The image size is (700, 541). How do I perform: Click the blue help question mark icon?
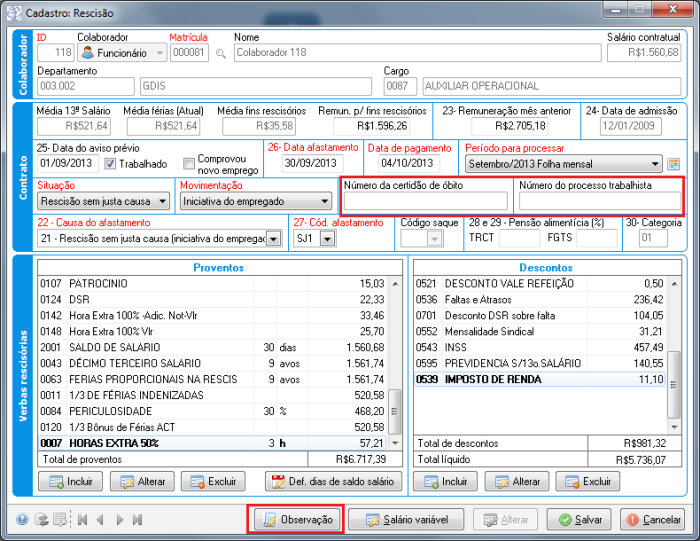click(22, 520)
